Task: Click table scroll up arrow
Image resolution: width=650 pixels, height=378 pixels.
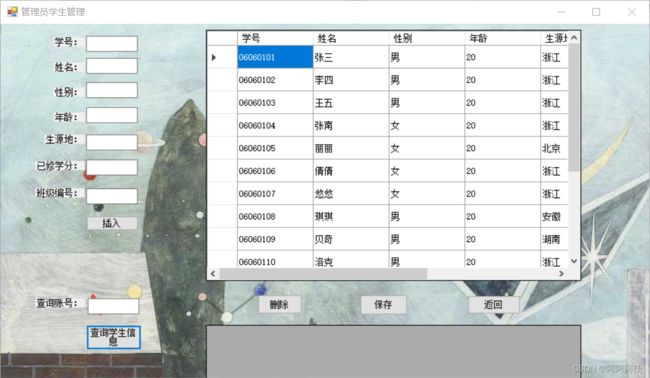Action: click(x=574, y=37)
